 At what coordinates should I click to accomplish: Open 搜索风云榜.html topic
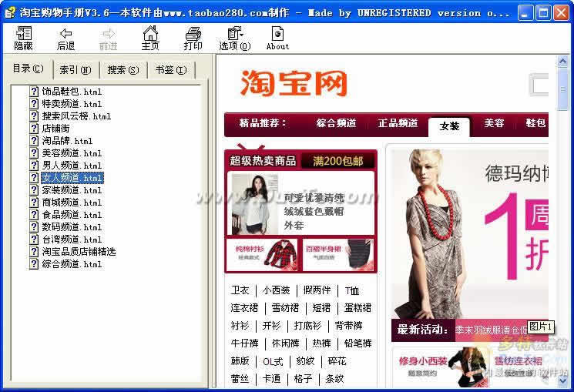click(76, 116)
